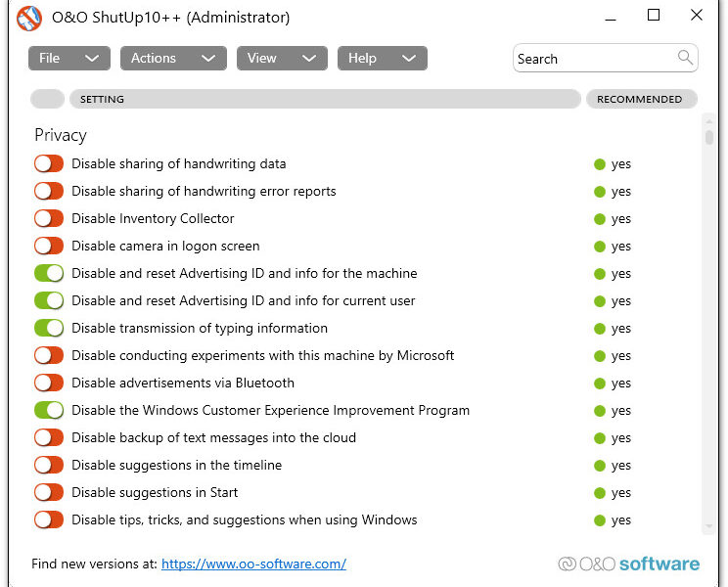Click green recommended dot for Inventory Collector
The width and height of the screenshot is (728, 587).
tap(600, 219)
